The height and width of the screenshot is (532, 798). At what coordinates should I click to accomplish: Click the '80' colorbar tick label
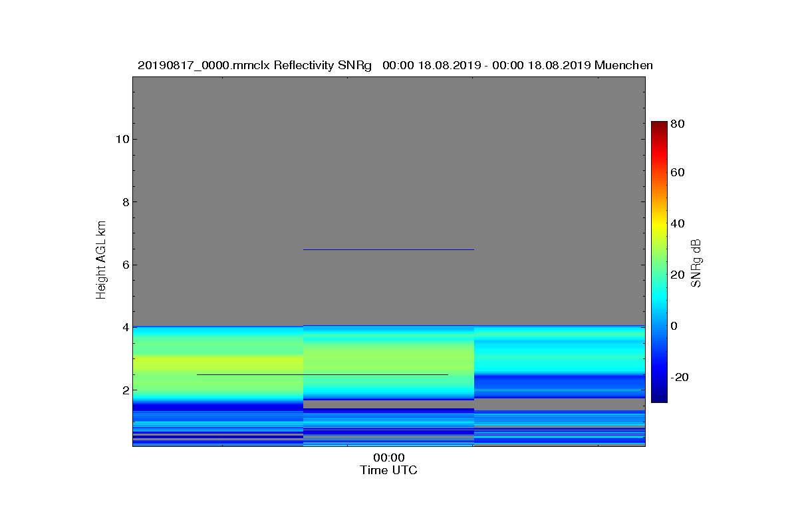[x=678, y=124]
